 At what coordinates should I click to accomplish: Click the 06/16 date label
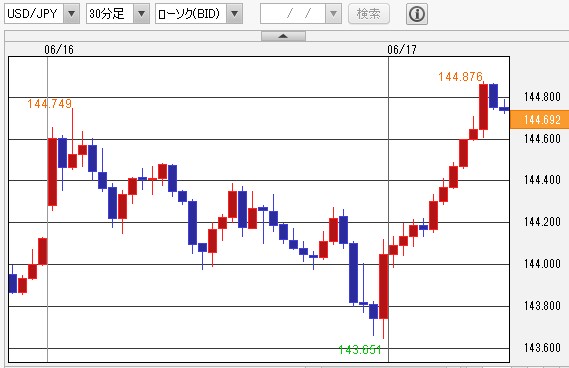point(59,49)
